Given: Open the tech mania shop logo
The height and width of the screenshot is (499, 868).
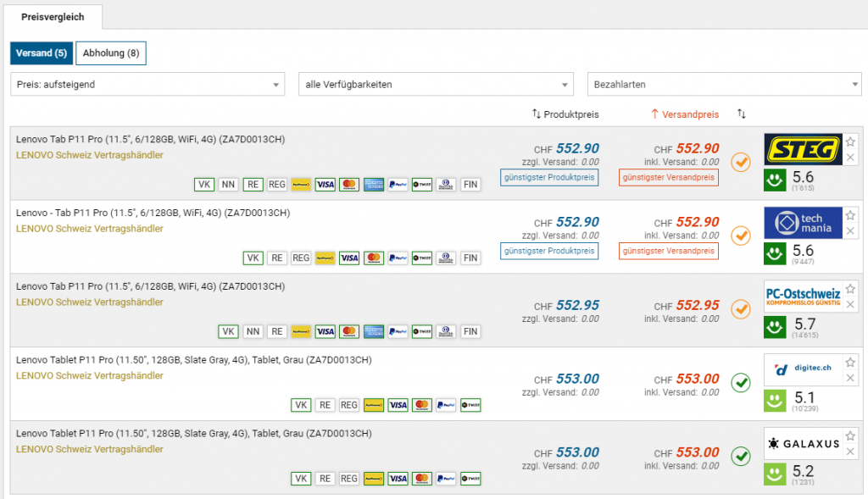Looking at the screenshot, I should [802, 223].
